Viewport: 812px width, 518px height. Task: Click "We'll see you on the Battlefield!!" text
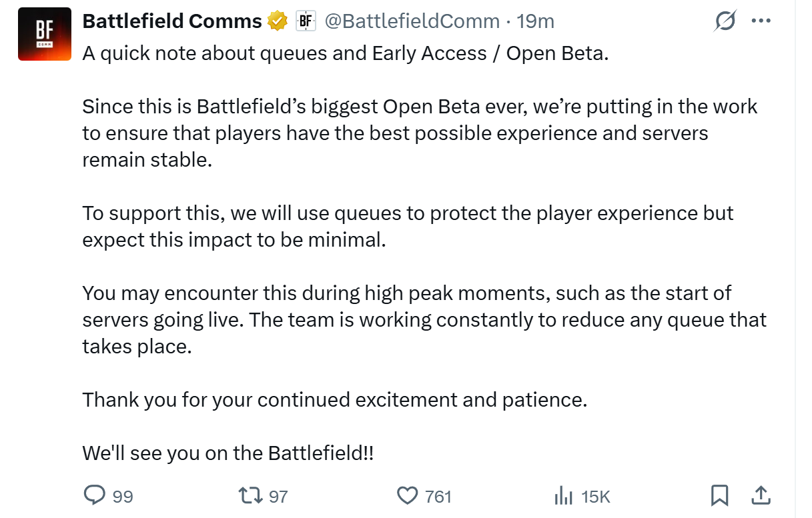pyautogui.click(x=228, y=453)
